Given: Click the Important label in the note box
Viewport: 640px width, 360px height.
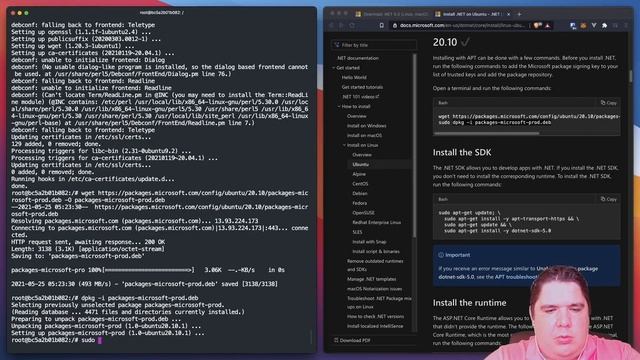Looking at the screenshot, I should [457, 255].
